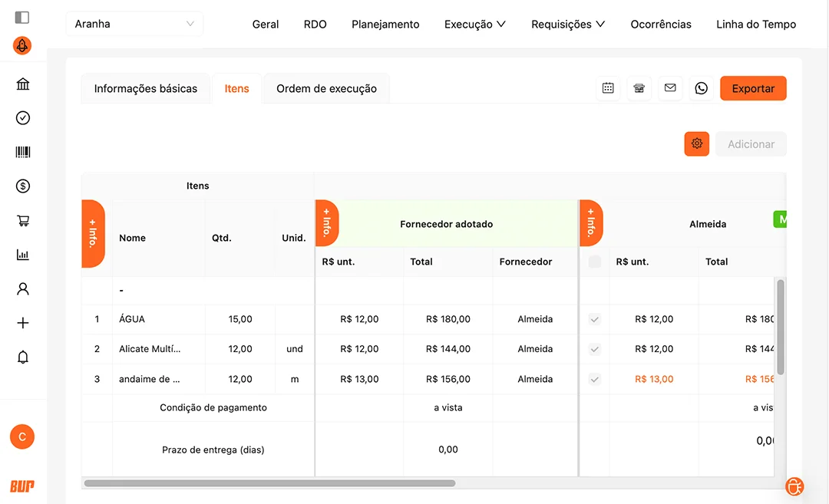Click the Exportar button
Viewport: 829px width, 504px height.
click(753, 88)
